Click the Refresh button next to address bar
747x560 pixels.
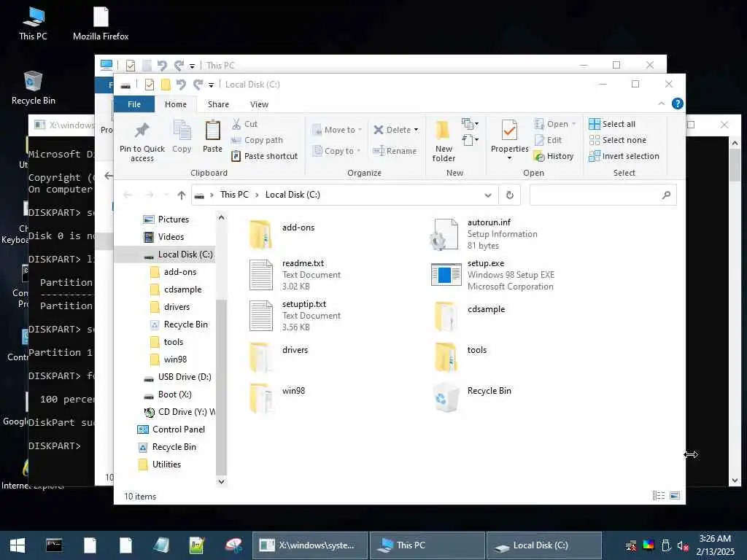click(509, 195)
